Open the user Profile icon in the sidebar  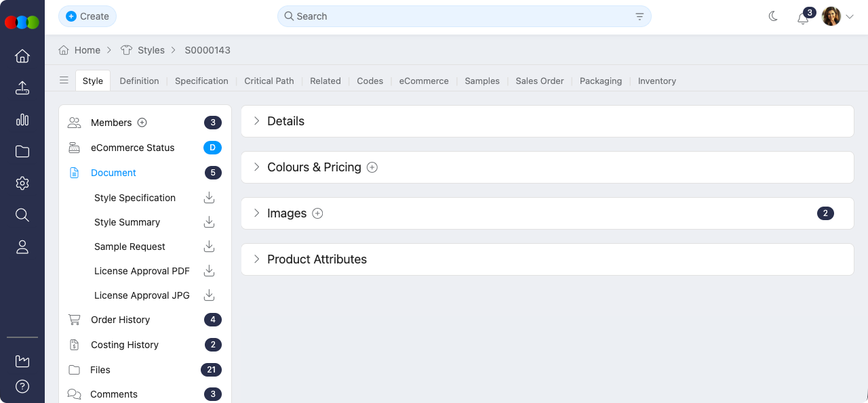[x=22, y=247]
